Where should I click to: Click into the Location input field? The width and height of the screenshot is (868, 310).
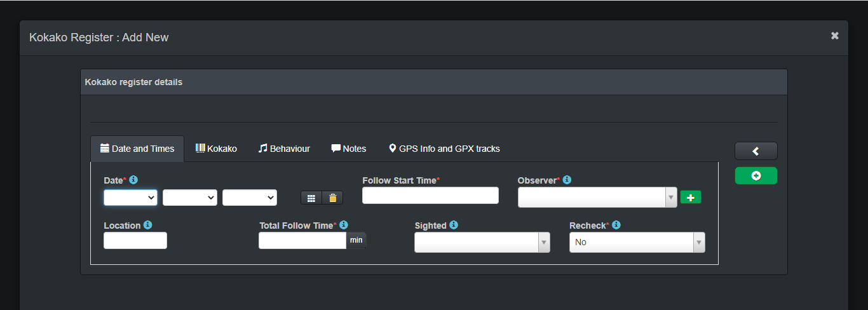pos(135,241)
